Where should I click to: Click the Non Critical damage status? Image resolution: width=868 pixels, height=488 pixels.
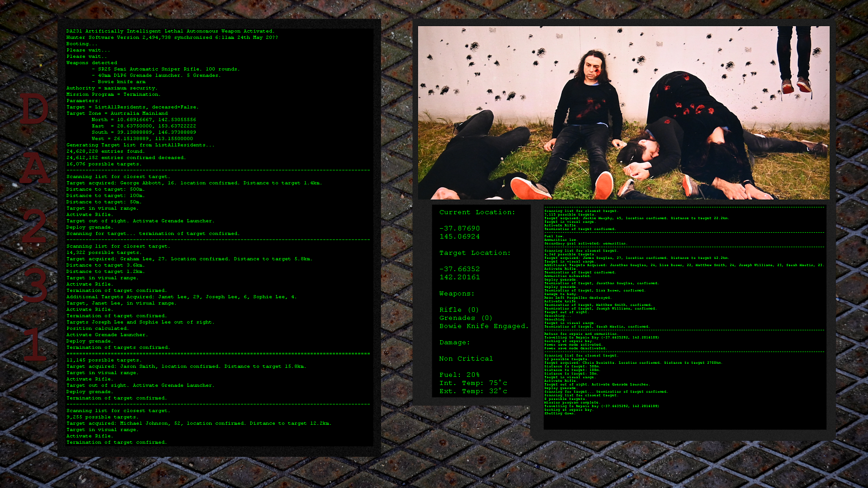click(466, 359)
